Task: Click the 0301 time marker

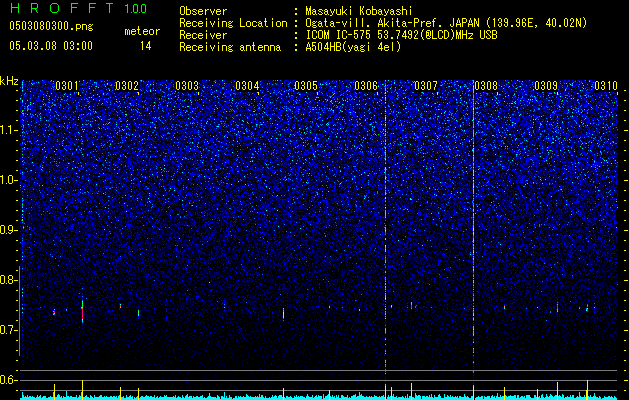Action: (x=67, y=86)
